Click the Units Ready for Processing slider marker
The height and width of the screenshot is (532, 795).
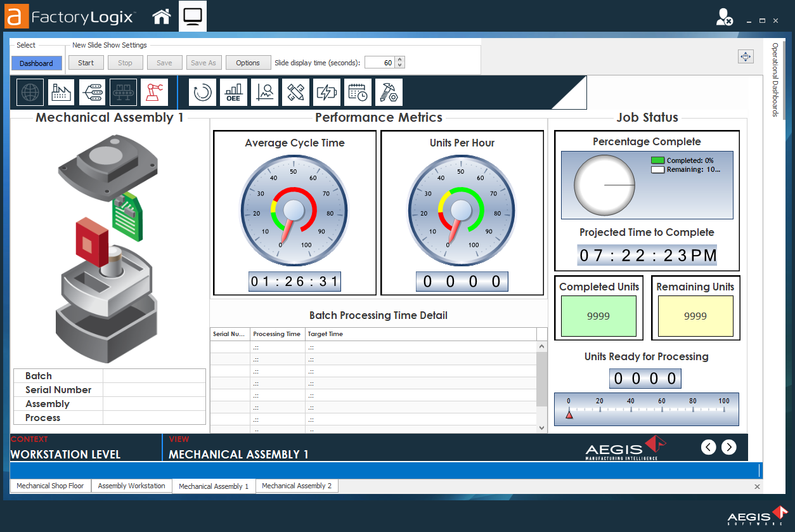pos(569,414)
